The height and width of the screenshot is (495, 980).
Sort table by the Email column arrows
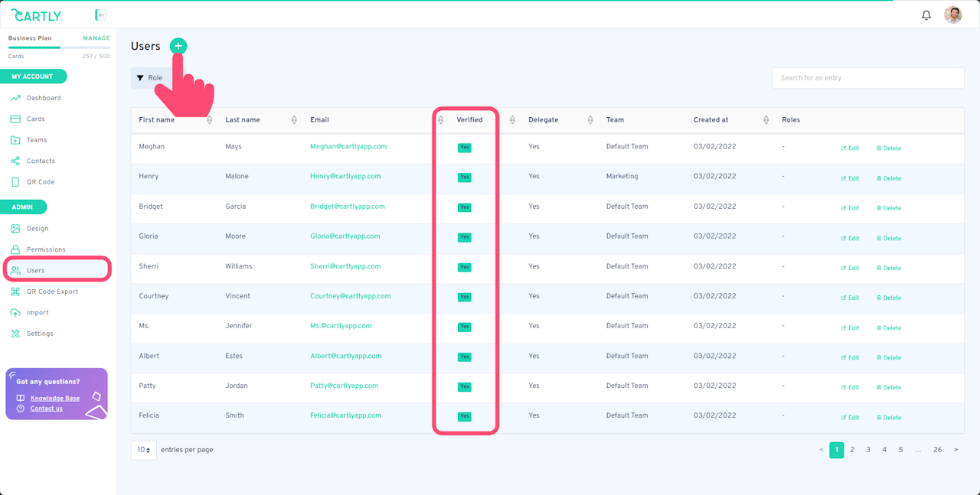coord(440,120)
